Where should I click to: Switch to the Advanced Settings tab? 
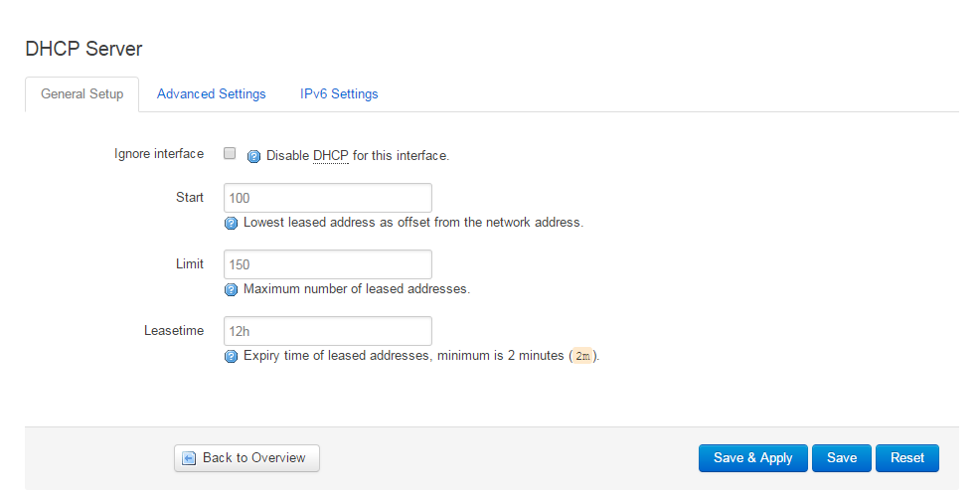[211, 94]
